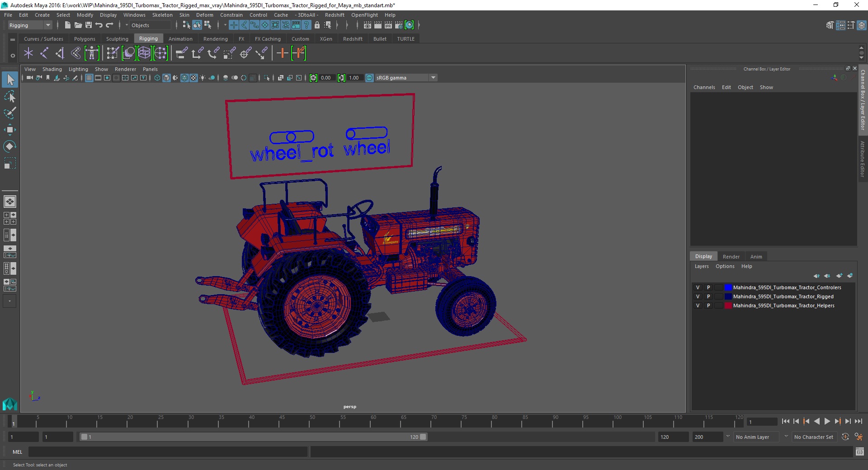This screenshot has width=868, height=470.
Task: Open the Deform menu
Action: pos(204,15)
